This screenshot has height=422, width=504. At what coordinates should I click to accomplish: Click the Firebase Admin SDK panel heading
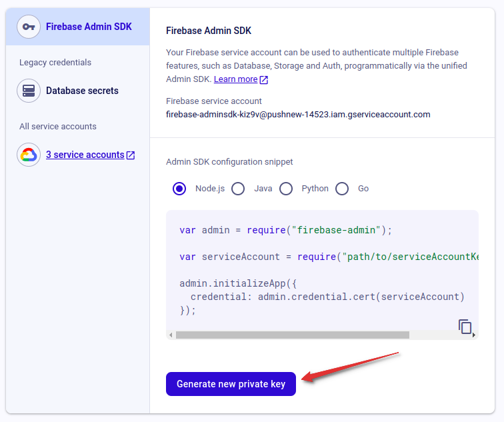pos(209,31)
